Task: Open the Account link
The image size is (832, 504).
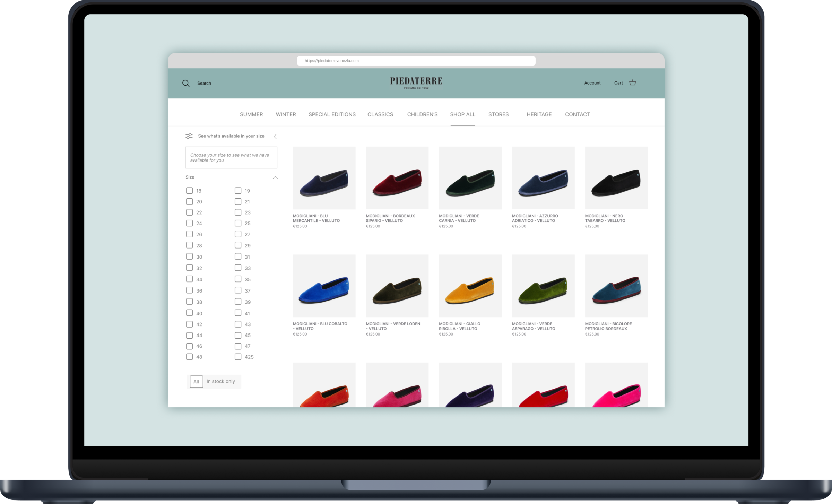Action: [x=592, y=83]
